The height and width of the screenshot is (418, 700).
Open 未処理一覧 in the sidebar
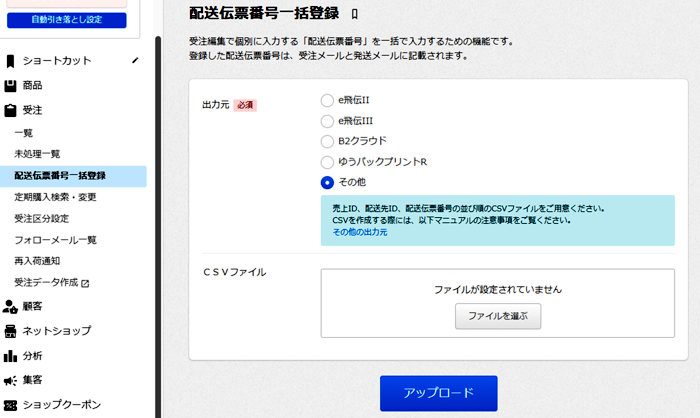[37, 154]
